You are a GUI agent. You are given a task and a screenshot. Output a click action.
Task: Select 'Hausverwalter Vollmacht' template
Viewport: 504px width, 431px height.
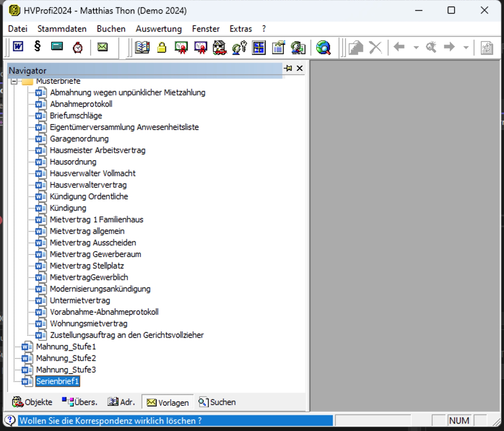(93, 174)
